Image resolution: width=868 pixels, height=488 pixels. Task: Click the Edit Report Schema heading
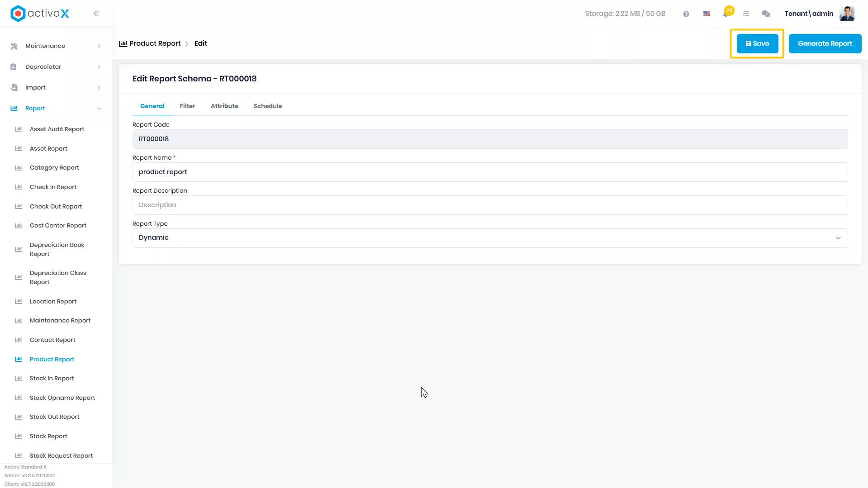point(194,79)
